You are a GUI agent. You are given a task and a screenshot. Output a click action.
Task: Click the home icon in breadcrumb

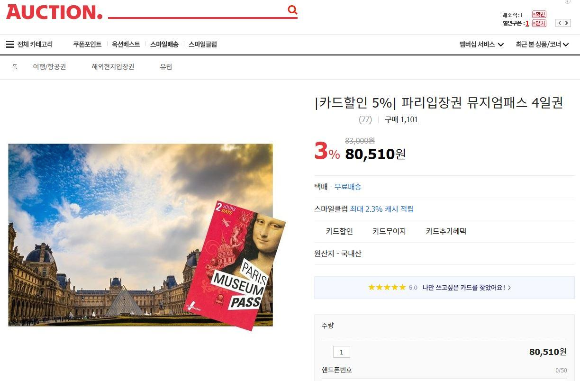point(15,67)
